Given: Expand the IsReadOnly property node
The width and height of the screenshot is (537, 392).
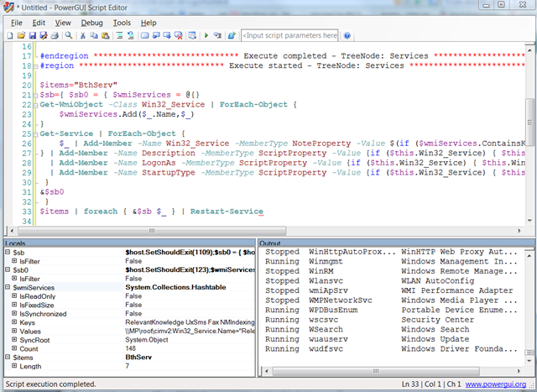Looking at the screenshot, I should coord(14,295).
